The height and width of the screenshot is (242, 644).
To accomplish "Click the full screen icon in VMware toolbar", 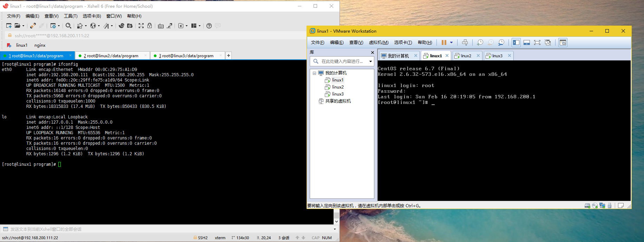I will (x=537, y=42).
